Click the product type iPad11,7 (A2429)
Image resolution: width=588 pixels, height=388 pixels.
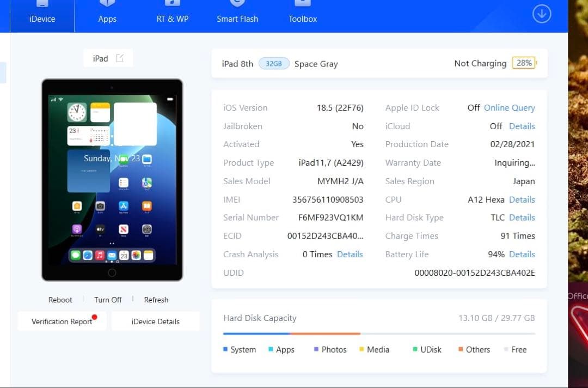pyautogui.click(x=331, y=163)
